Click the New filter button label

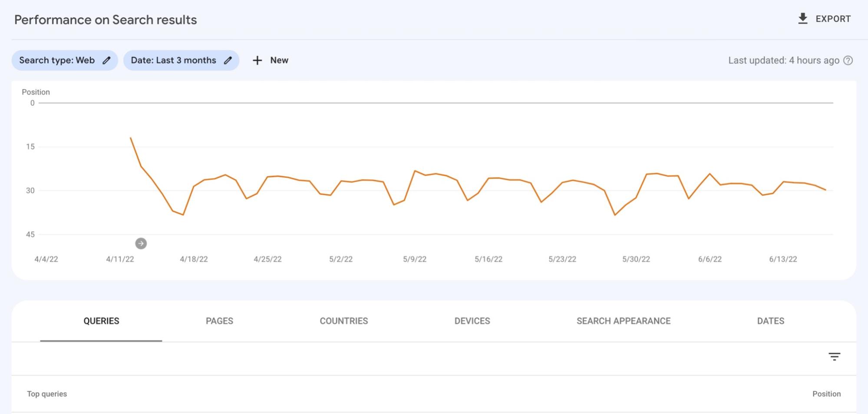tap(279, 60)
